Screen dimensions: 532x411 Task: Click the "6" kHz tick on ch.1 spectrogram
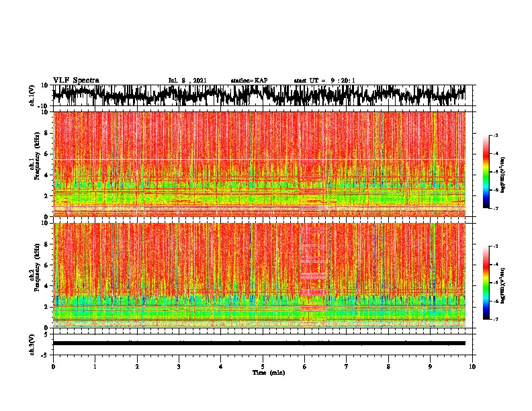46,154
